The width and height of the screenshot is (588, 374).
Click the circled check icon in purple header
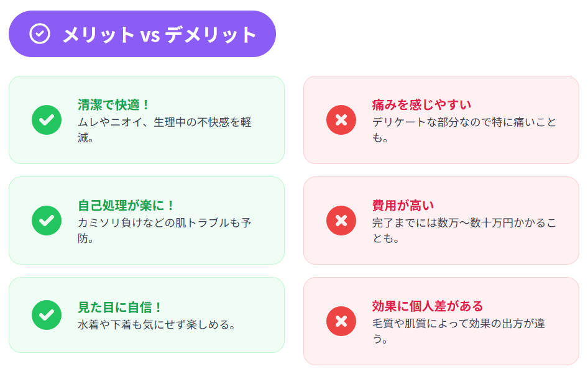tap(40, 34)
